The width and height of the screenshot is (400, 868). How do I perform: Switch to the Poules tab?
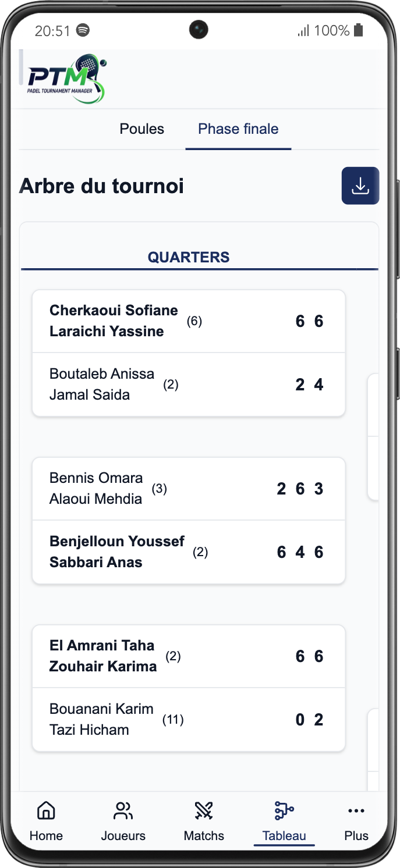pyautogui.click(x=141, y=129)
